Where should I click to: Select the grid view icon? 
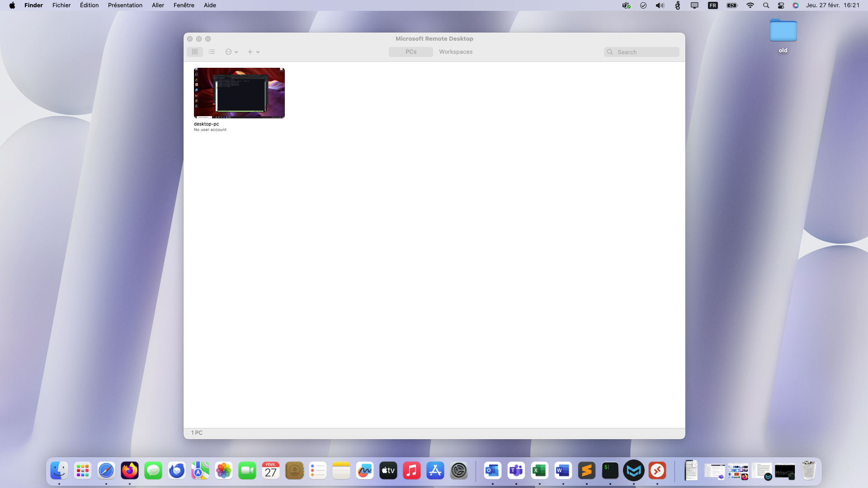coord(194,52)
